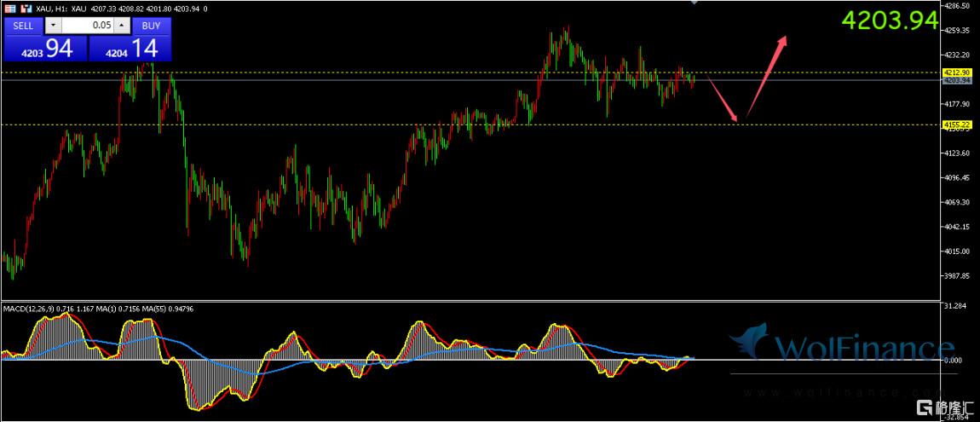Image resolution: width=980 pixels, height=422 pixels.
Task: Click the 0.05 lot size field
Action: point(87,26)
